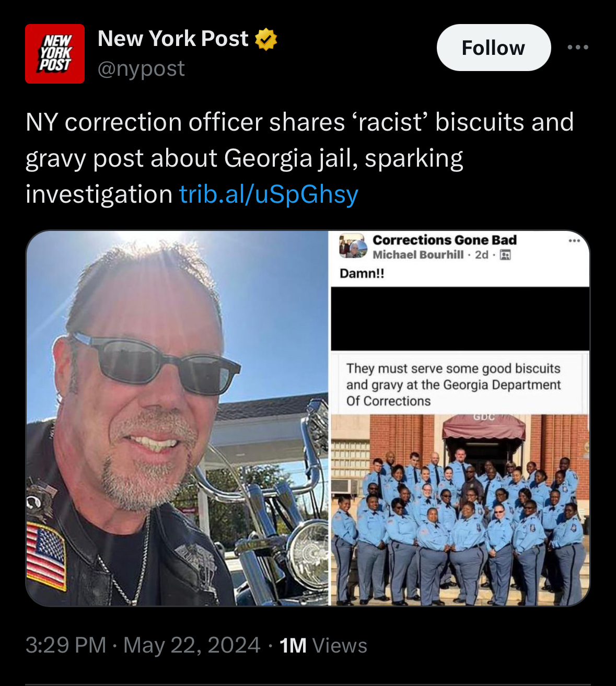Click the blacked-out redacted area
Viewport: 616px width, 686px height.
pyautogui.click(x=460, y=319)
